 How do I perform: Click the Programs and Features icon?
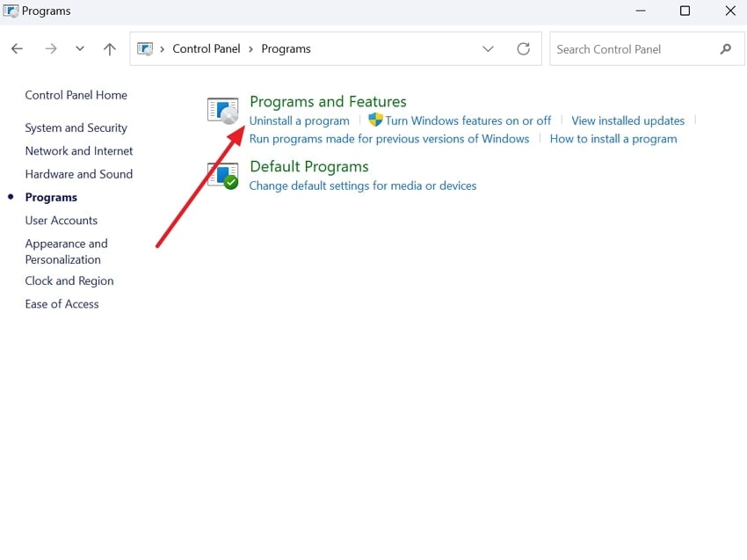pos(223,111)
